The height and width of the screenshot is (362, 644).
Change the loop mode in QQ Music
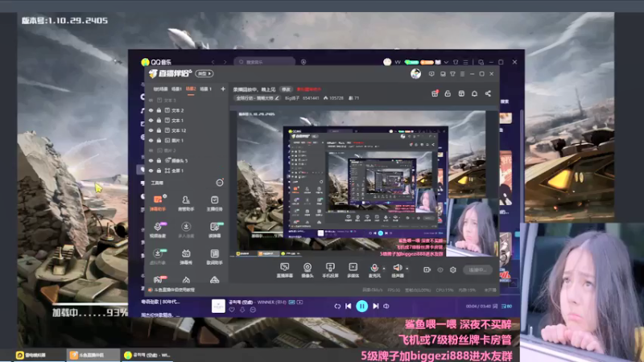click(x=337, y=306)
